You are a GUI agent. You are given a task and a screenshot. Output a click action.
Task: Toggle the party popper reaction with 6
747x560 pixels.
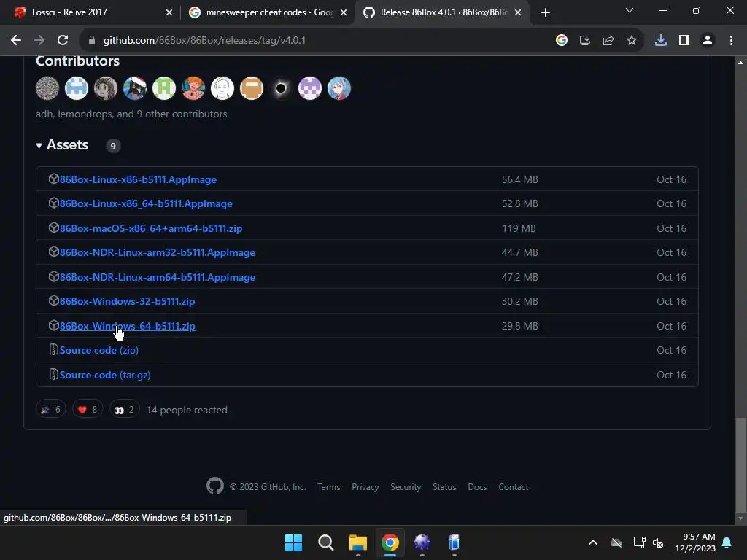tap(50, 410)
